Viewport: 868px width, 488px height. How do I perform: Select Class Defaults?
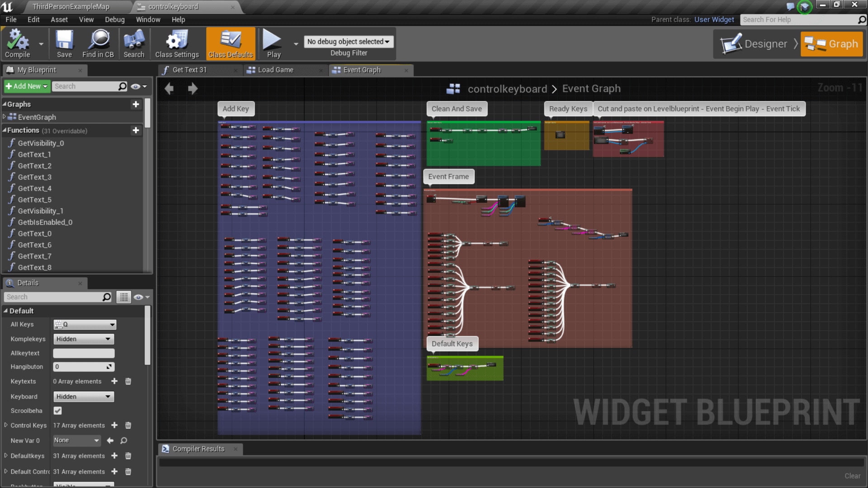(231, 43)
